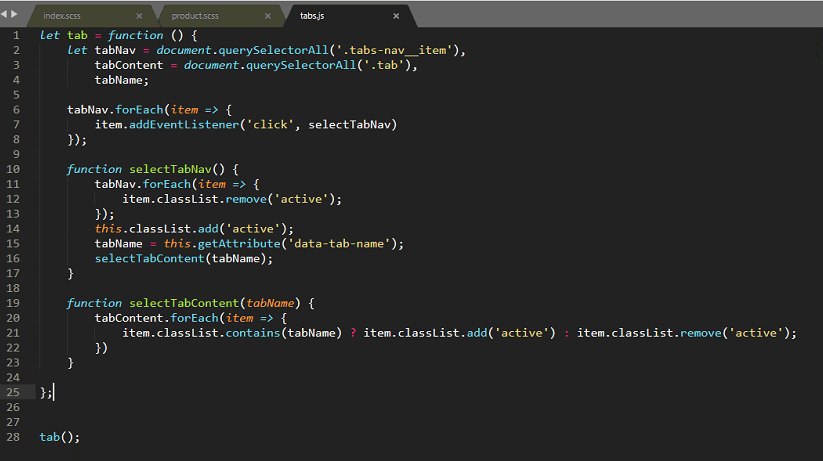The image size is (823, 461).
Task: Click line number 1 in gutter
Action: 16,35
